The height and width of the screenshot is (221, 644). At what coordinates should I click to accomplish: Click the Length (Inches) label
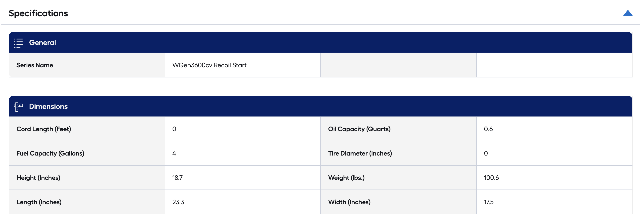point(39,202)
